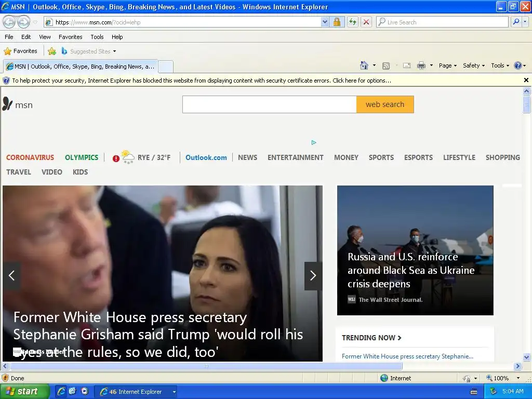Open the KIDS section link
This screenshot has width=532, height=399.
[80, 172]
